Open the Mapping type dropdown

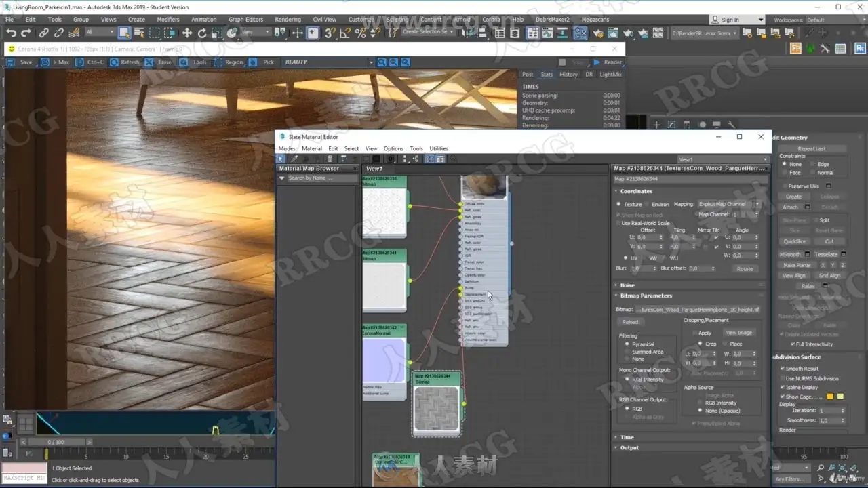727,204
